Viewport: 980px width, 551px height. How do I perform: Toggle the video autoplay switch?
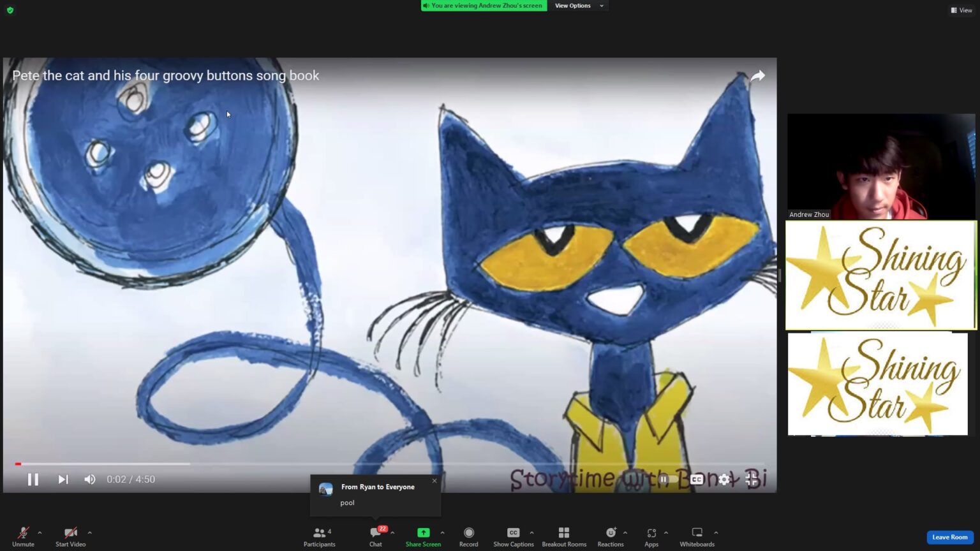click(667, 479)
